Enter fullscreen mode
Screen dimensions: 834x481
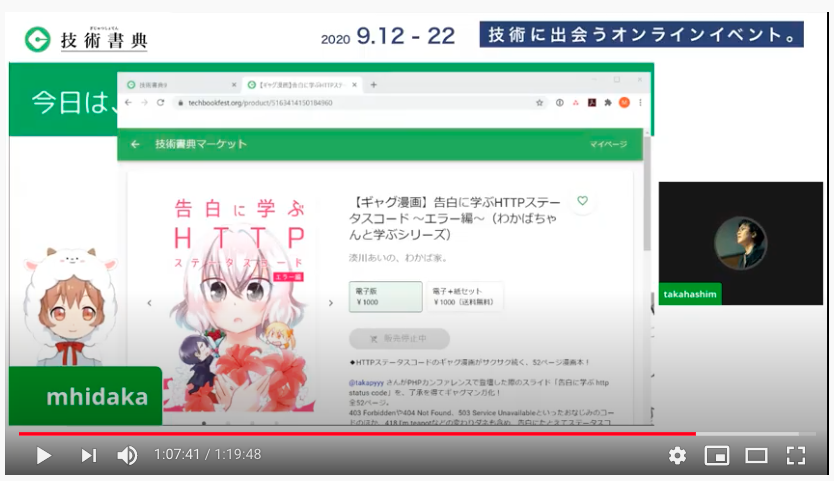796,455
